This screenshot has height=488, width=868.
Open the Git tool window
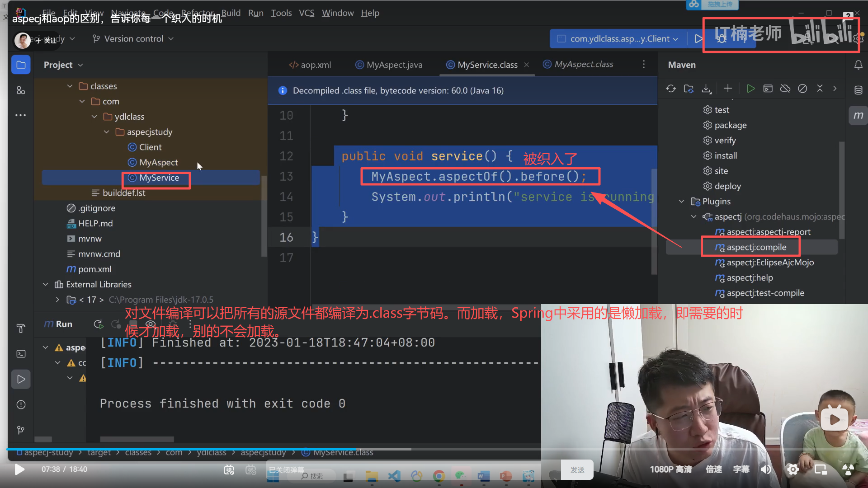click(21, 430)
